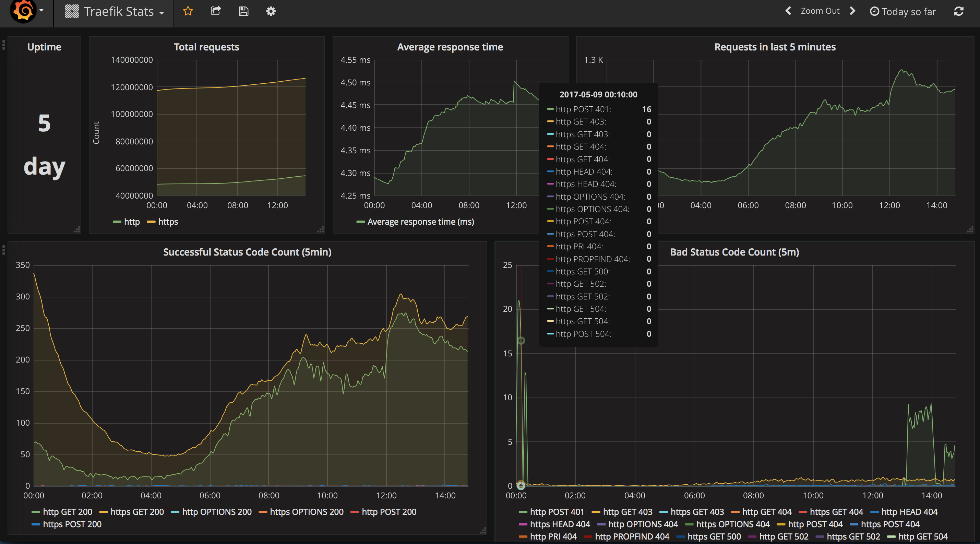The height and width of the screenshot is (544, 980).
Task: Open the Average response time panel title menu
Action: tap(450, 47)
